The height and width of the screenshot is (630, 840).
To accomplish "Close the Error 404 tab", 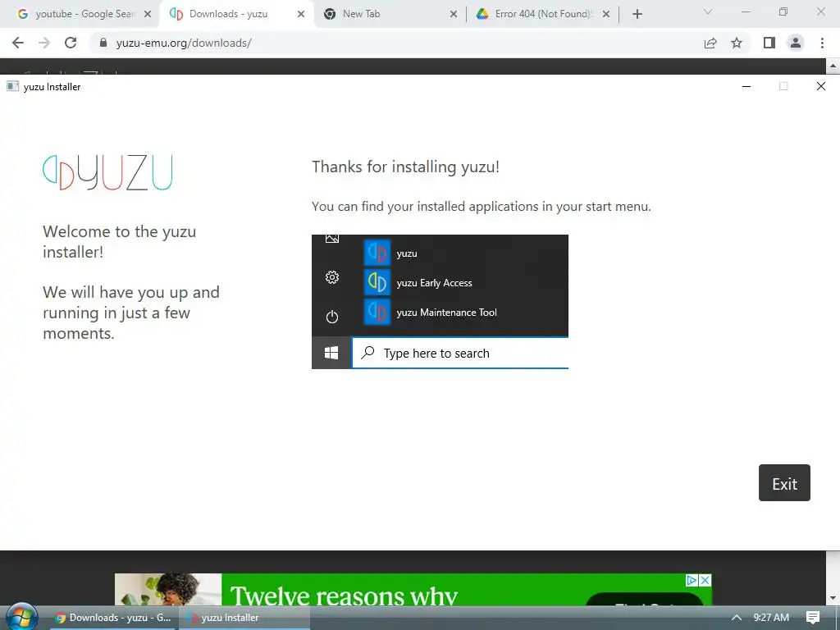I will tap(606, 14).
